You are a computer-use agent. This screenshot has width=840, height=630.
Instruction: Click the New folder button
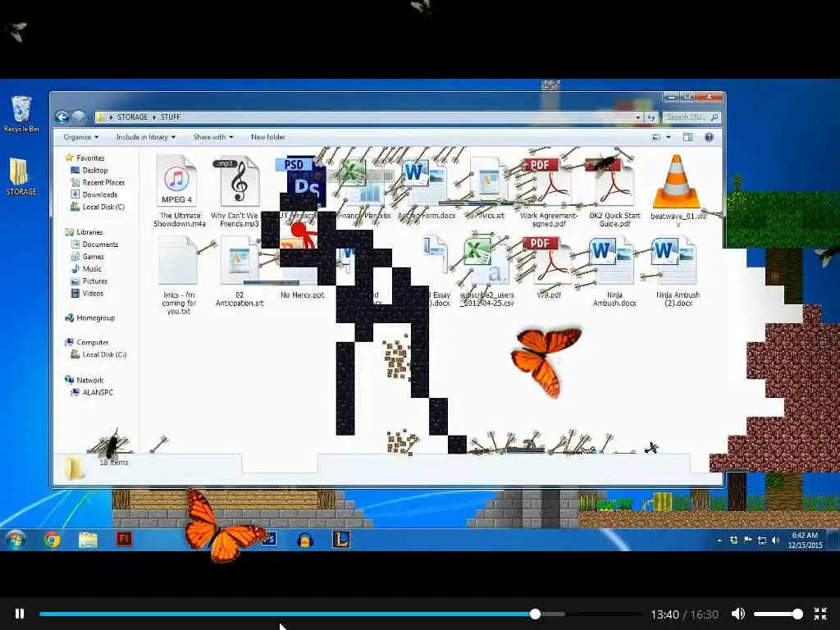[x=268, y=137]
